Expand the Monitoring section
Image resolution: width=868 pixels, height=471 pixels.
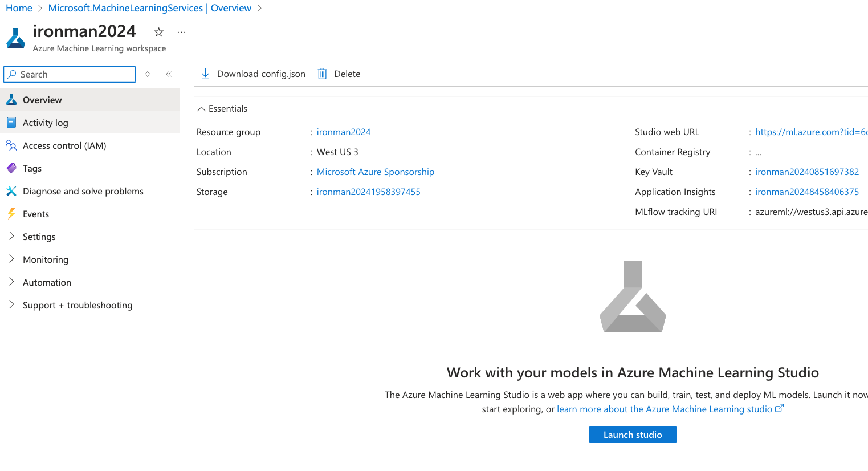tap(11, 259)
